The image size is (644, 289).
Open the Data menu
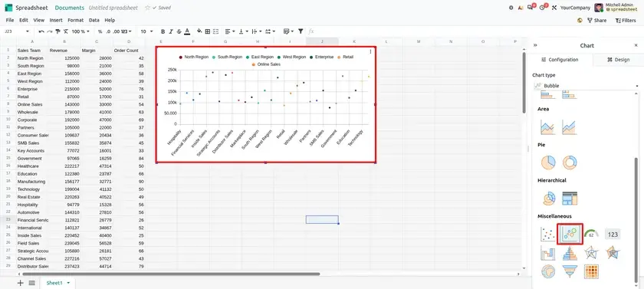click(94, 20)
